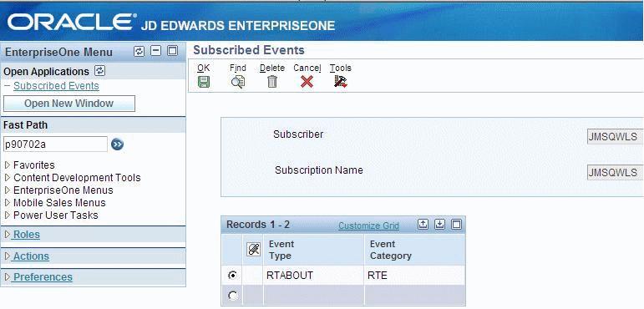Open the Preferences link
The height and width of the screenshot is (309, 644).
coord(43,277)
